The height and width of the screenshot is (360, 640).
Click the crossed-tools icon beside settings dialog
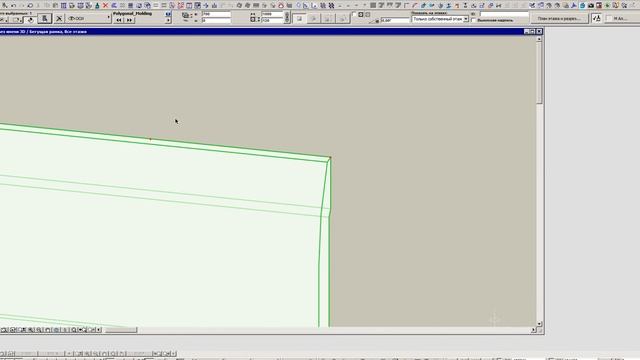pos(59,19)
